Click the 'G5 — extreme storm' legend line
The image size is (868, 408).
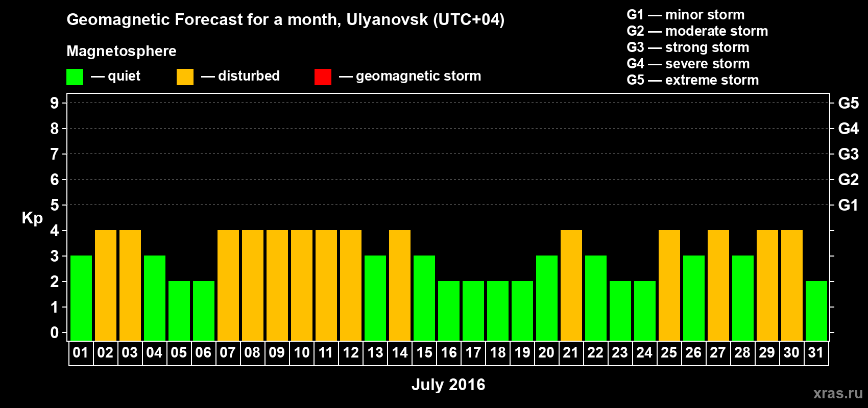[x=693, y=80]
